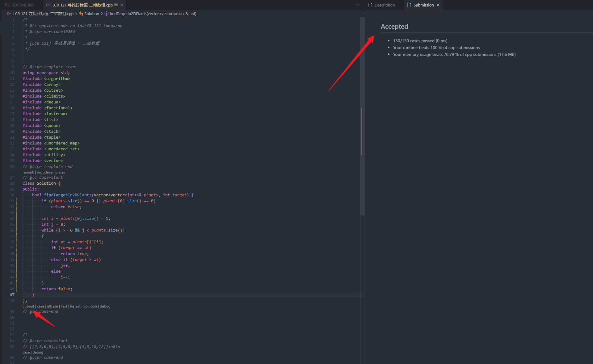Expand the LCR 121 file breadcrumb dropdown
The height and width of the screenshot is (364, 593).
[43, 14]
